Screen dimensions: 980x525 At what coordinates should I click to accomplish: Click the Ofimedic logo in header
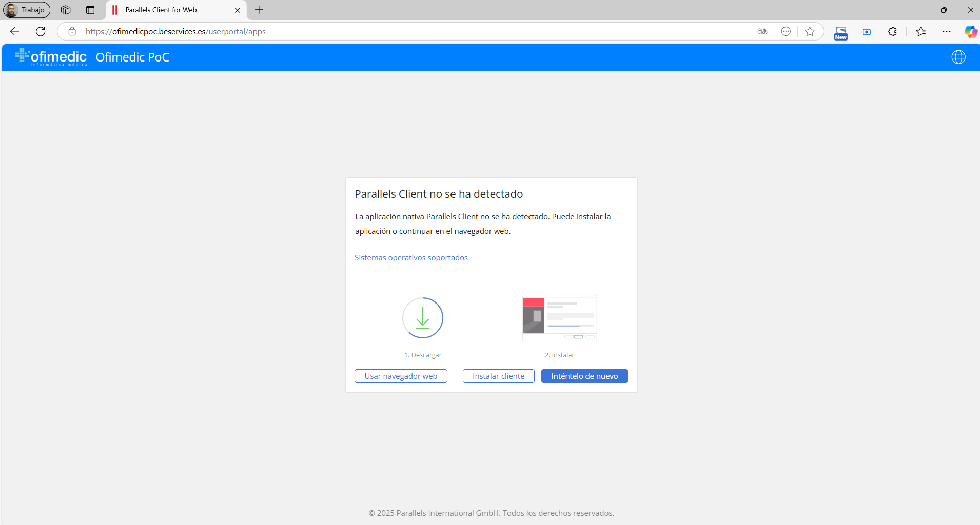(51, 57)
